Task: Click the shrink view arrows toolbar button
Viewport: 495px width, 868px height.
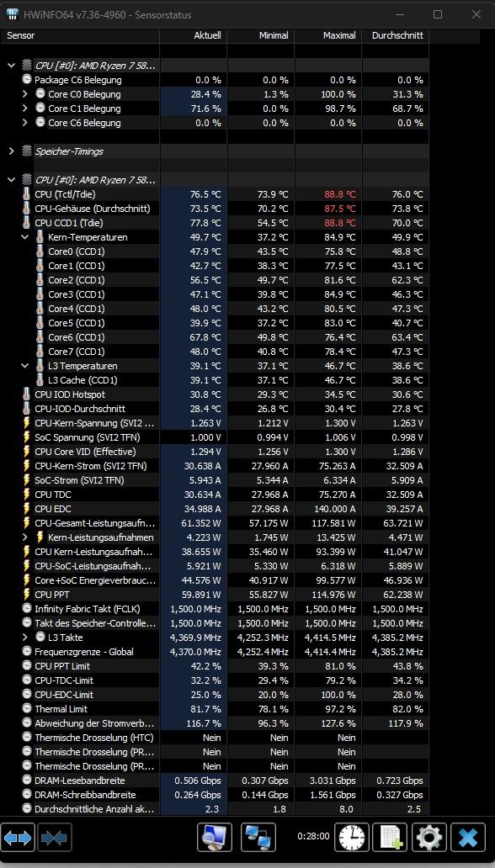Action: (55, 838)
